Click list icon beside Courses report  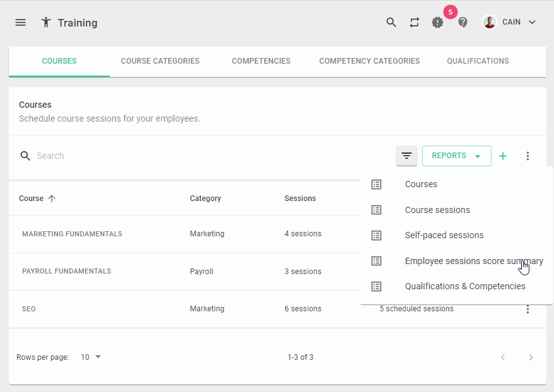point(376,184)
